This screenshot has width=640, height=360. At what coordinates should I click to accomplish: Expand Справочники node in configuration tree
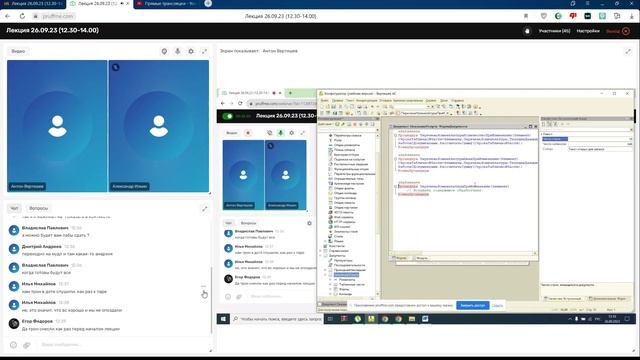[321, 251]
